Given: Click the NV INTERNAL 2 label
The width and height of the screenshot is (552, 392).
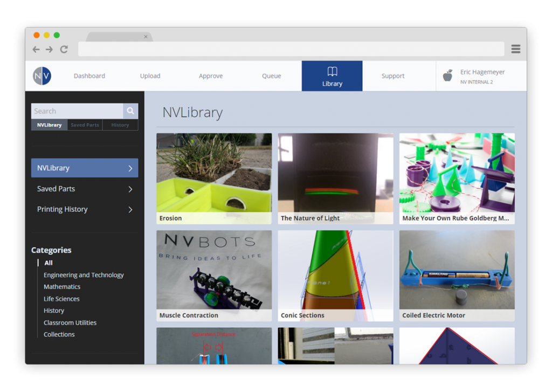Looking at the screenshot, I should coord(477,82).
